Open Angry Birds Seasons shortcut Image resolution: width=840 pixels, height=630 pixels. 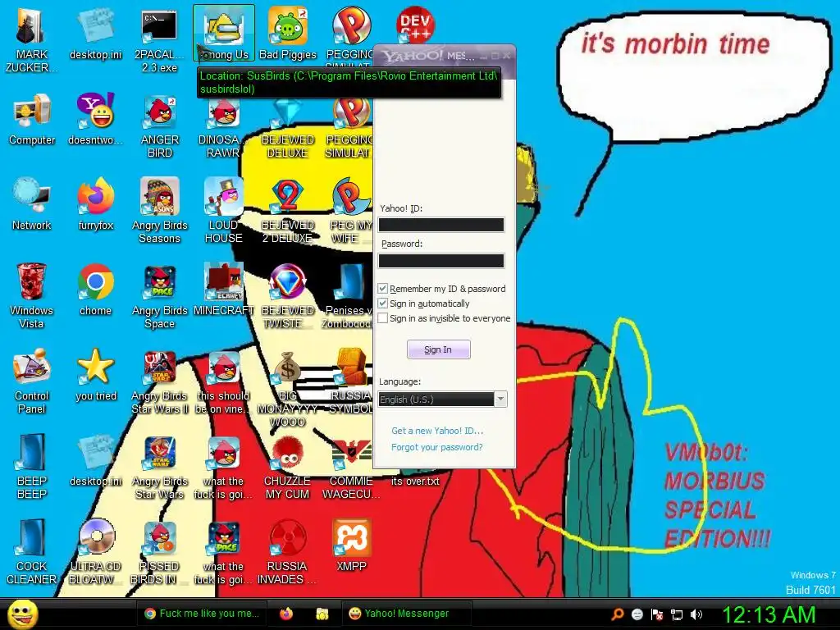(x=159, y=211)
